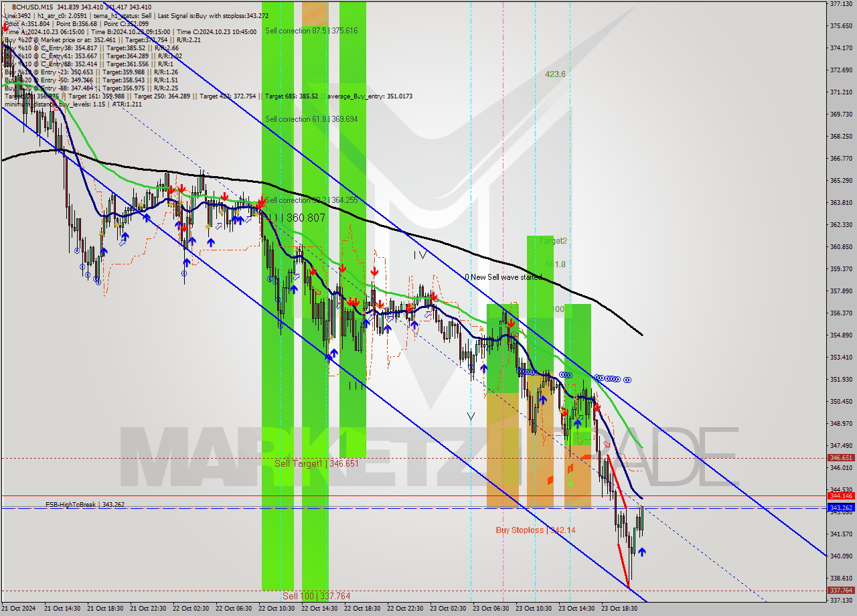This screenshot has height=616, width=857.
Task: Click the 'I V' wave label above 22 Oct 22:30
Action: [420, 255]
